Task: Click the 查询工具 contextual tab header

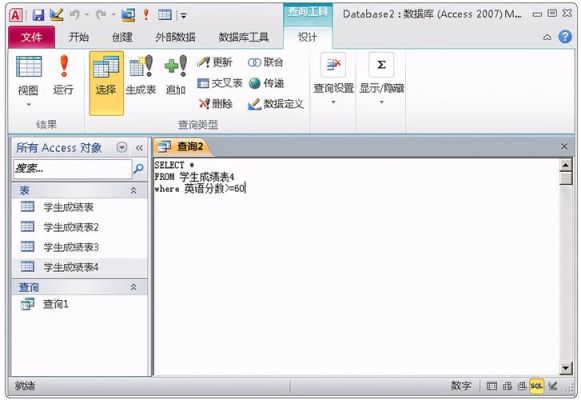Action: pyautogui.click(x=308, y=12)
